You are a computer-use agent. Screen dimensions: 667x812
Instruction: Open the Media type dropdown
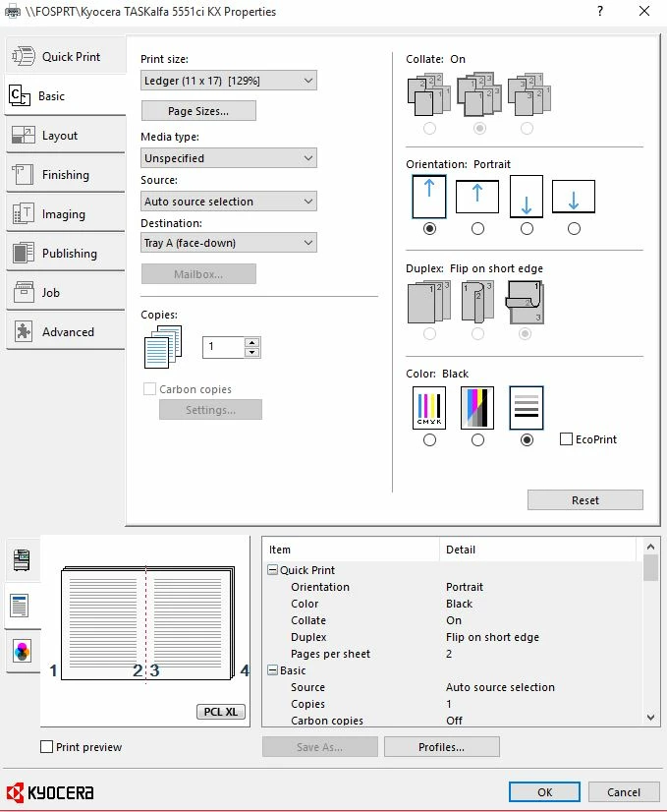(228, 158)
